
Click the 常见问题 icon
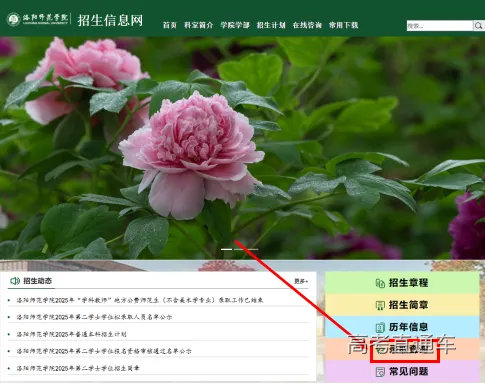(x=380, y=372)
